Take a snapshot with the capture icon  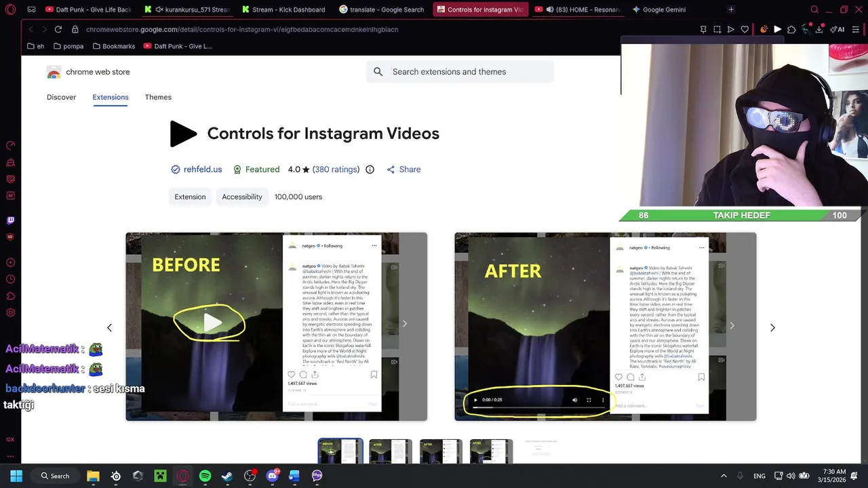pyautogui.click(x=717, y=30)
